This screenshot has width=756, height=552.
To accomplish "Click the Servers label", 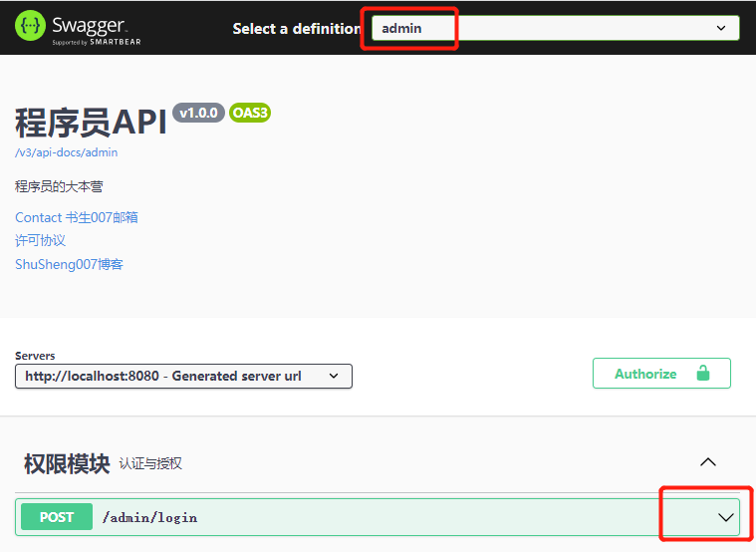I will coord(35,356).
